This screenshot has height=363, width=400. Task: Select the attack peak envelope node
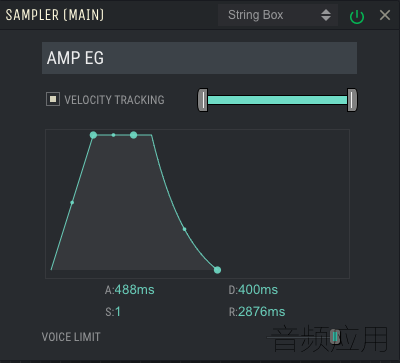93,135
